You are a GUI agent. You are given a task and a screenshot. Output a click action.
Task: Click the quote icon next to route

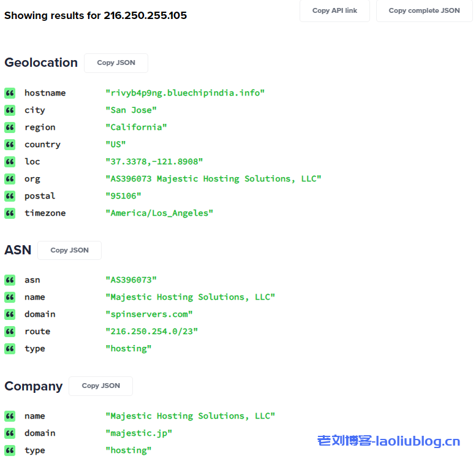click(x=10, y=332)
